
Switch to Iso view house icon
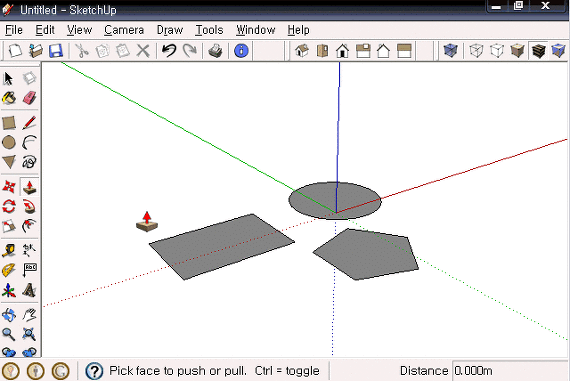[302, 51]
